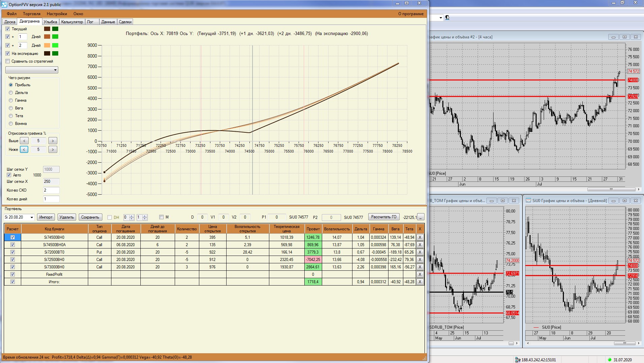Open the Данные tab
The image size is (644, 363).
click(x=108, y=22)
